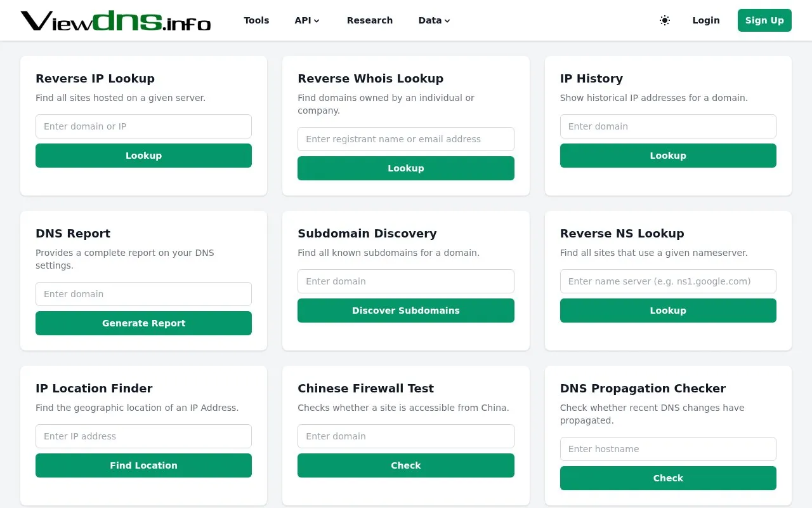Focus the Enter hostname field
The height and width of the screenshot is (508, 812).
(668, 449)
